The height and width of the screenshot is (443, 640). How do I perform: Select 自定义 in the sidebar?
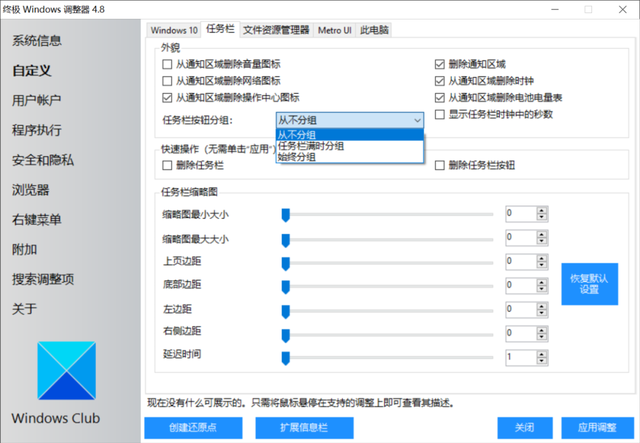point(32,70)
